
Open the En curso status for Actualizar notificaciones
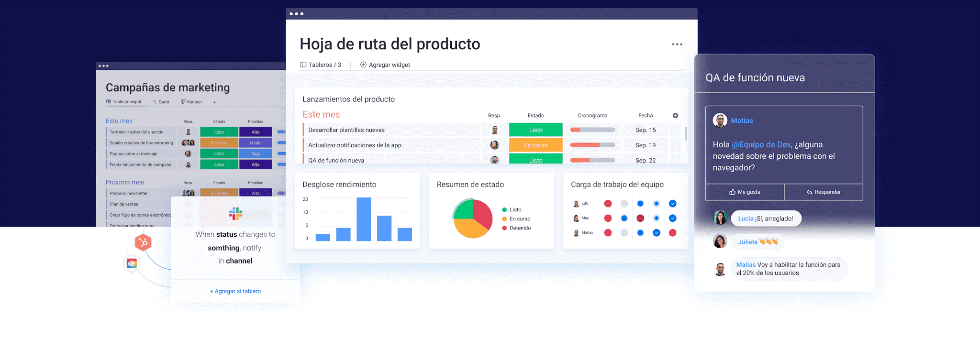tap(535, 145)
